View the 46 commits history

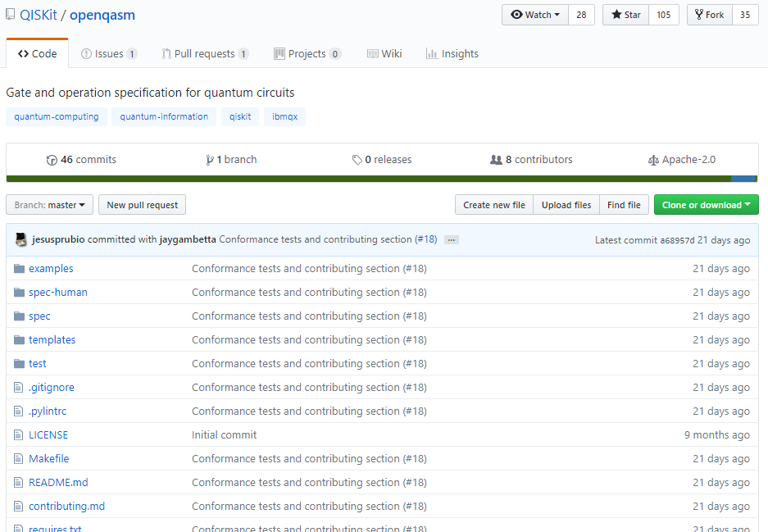click(x=81, y=160)
